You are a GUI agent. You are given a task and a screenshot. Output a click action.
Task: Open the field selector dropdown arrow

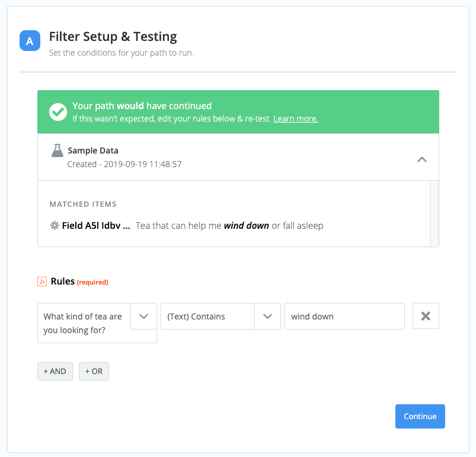pos(143,316)
